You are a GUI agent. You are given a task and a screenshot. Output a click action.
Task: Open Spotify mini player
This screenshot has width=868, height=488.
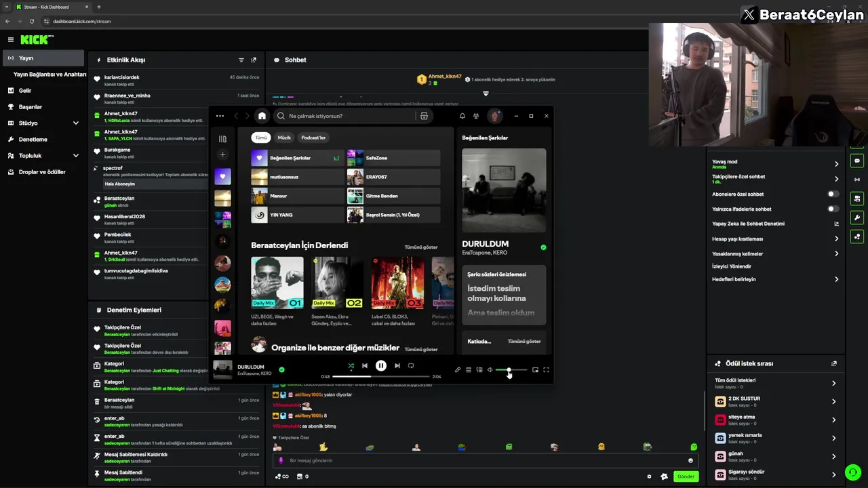535,370
